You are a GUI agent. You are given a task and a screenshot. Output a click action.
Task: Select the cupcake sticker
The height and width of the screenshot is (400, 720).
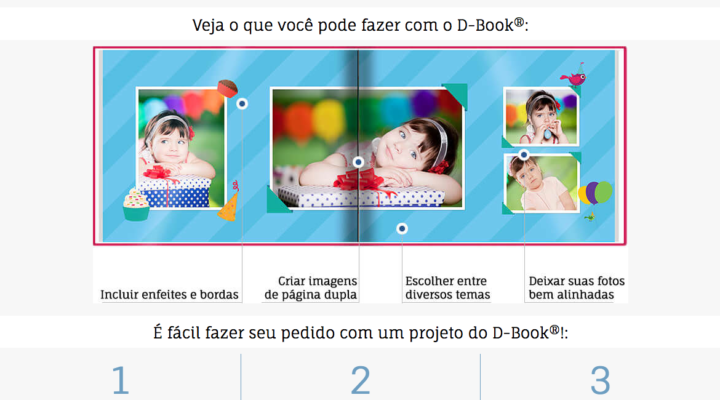coord(136,205)
